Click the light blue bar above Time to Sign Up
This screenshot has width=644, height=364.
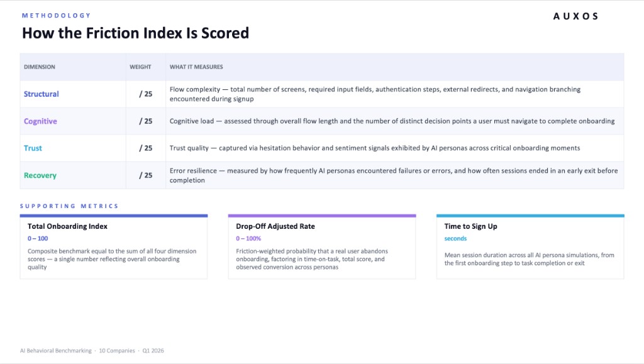coord(530,216)
